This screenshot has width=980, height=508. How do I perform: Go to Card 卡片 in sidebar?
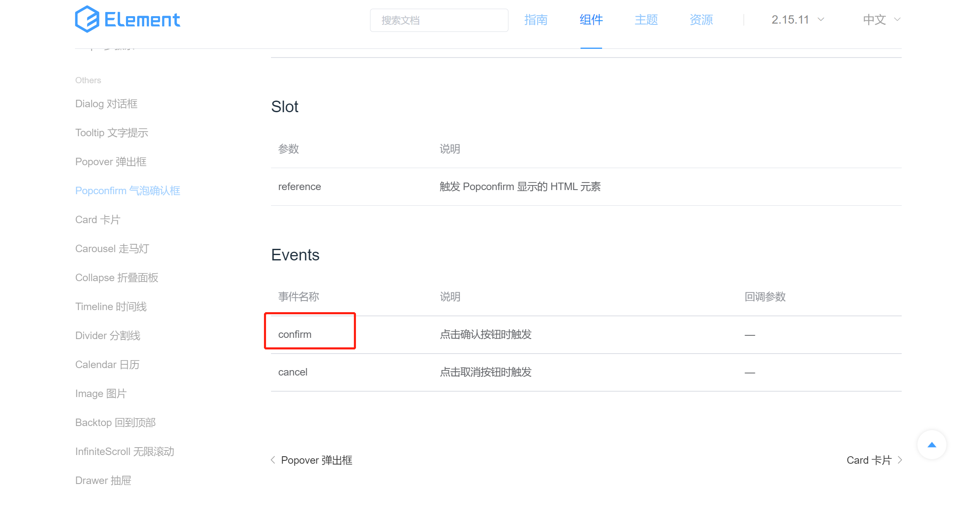(x=97, y=220)
